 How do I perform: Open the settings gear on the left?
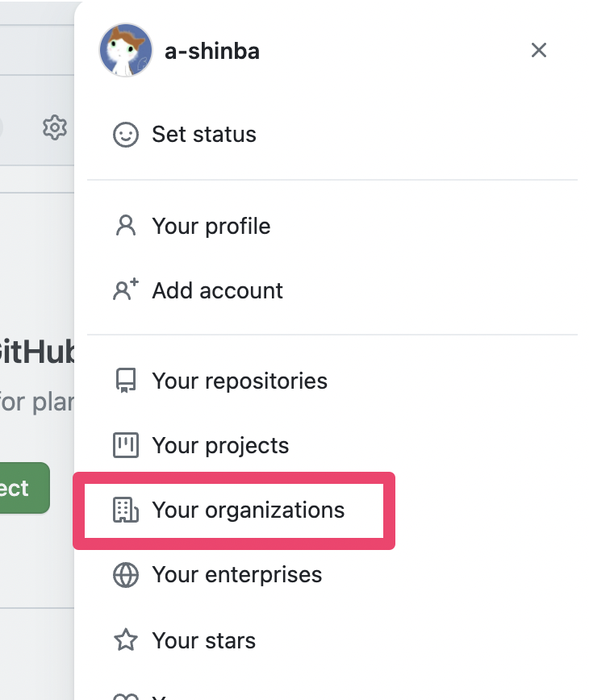coord(54,127)
